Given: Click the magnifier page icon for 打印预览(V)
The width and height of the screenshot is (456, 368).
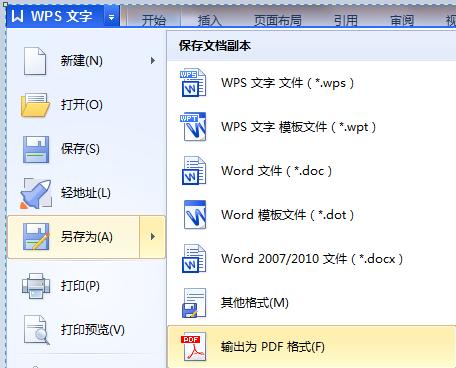Looking at the screenshot, I should point(37,330).
